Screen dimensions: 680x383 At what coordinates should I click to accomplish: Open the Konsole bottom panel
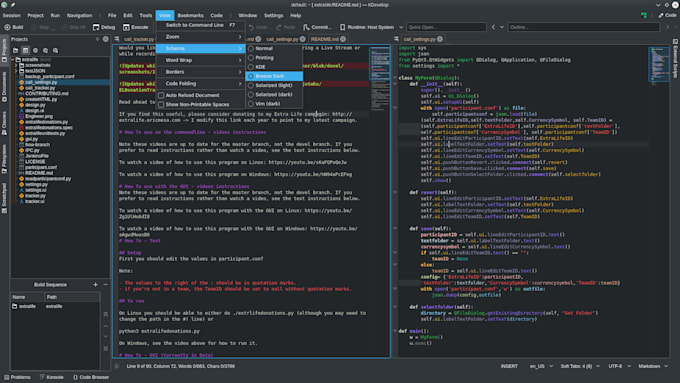click(x=52, y=377)
